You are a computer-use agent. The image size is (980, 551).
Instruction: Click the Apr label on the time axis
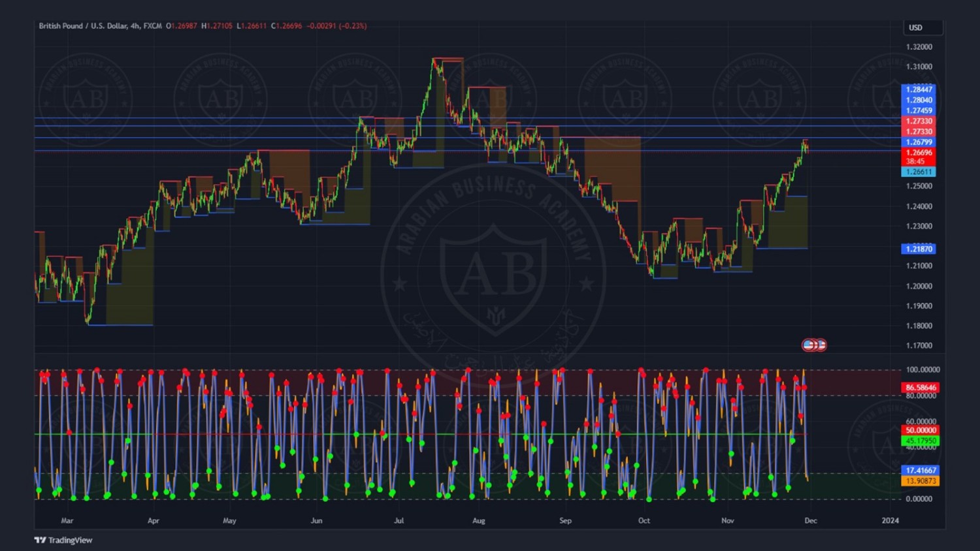tap(154, 520)
